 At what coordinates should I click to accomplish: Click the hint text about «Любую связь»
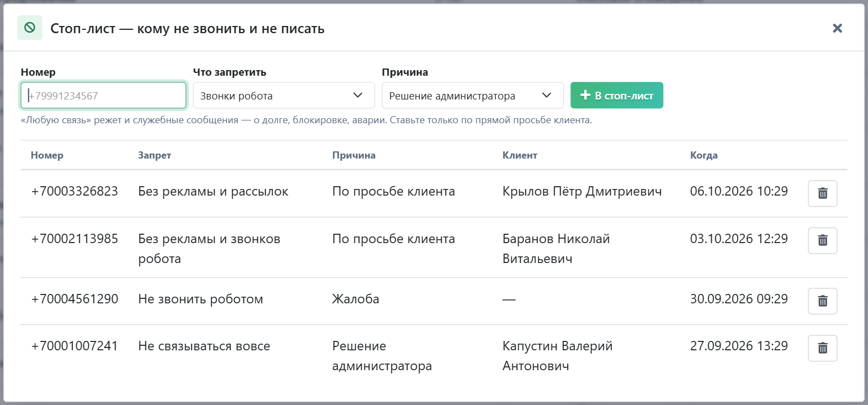[306, 120]
